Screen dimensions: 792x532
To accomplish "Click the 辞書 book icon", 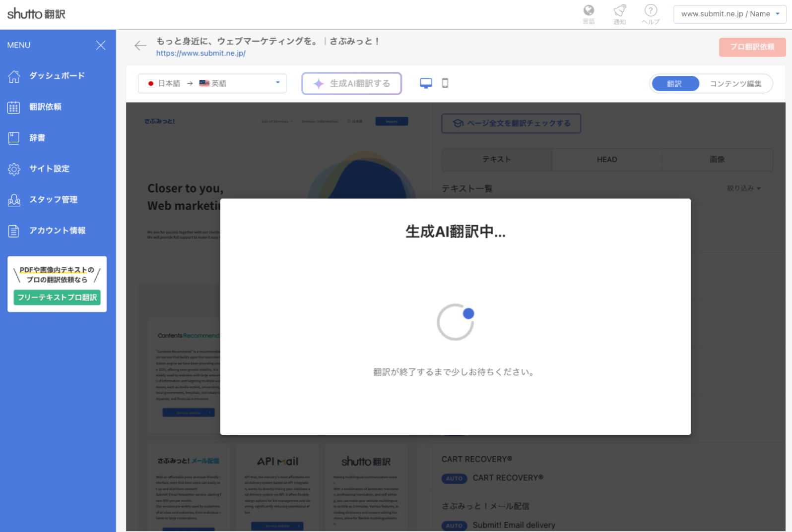I will (x=14, y=138).
